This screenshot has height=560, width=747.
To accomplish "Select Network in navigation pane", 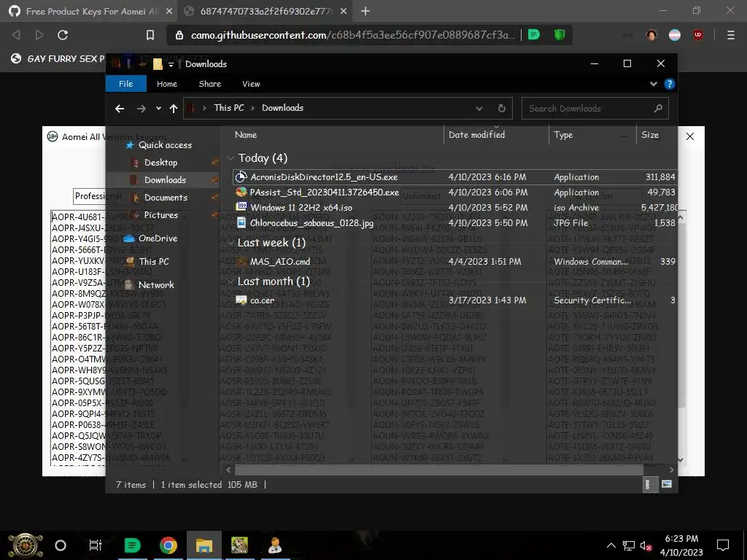I will tap(156, 285).
